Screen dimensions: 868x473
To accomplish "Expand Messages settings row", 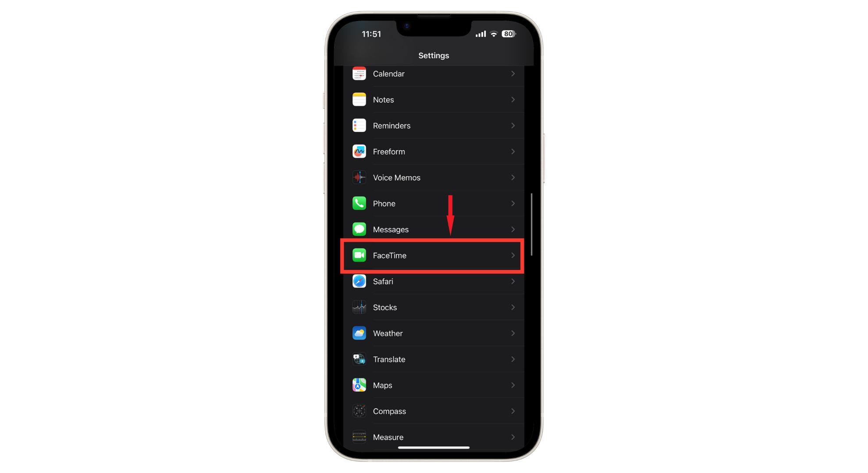I will tap(434, 229).
